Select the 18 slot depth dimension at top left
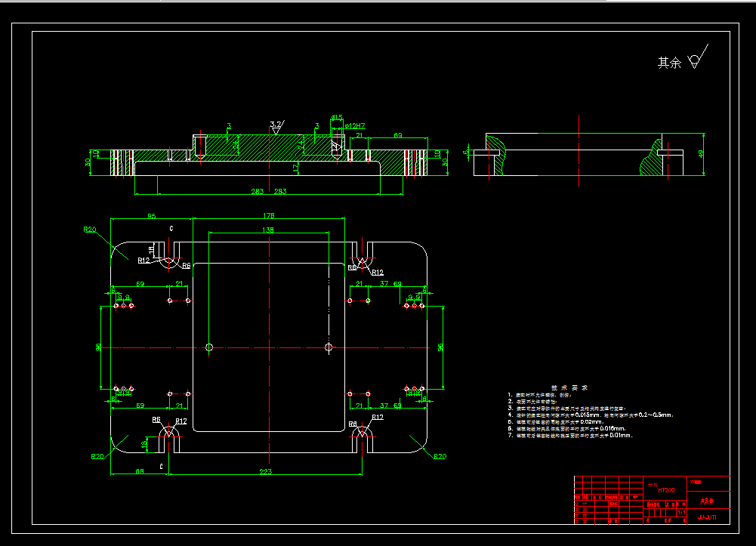 151,250
